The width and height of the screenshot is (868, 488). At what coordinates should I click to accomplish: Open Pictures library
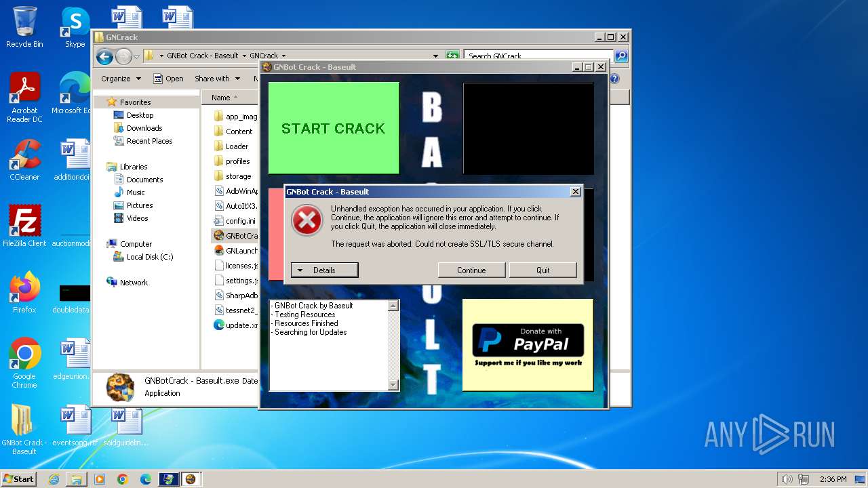pyautogui.click(x=140, y=205)
